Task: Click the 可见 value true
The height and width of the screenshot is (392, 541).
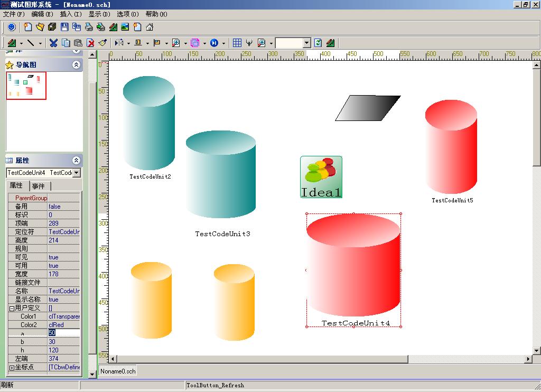Action: click(x=64, y=257)
